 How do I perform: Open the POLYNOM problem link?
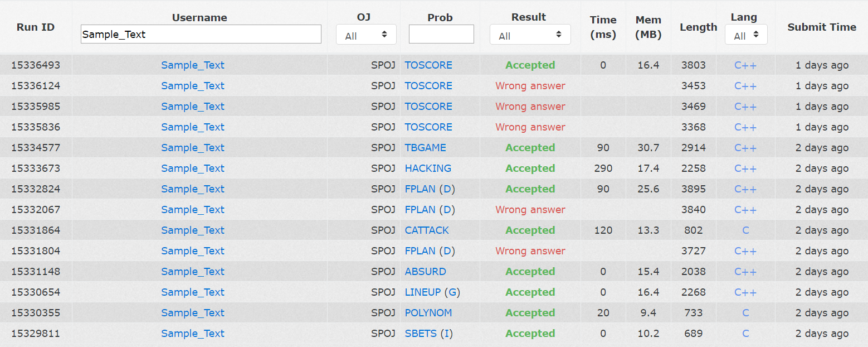pyautogui.click(x=428, y=313)
